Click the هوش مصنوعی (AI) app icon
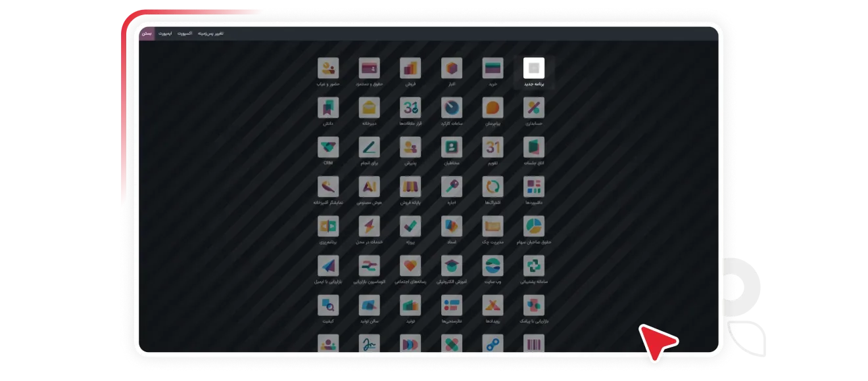This screenshot has height=381, width=868. [369, 187]
